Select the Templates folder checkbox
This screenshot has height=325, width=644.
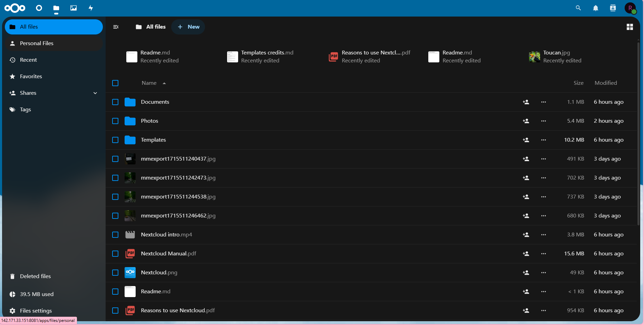(x=115, y=140)
